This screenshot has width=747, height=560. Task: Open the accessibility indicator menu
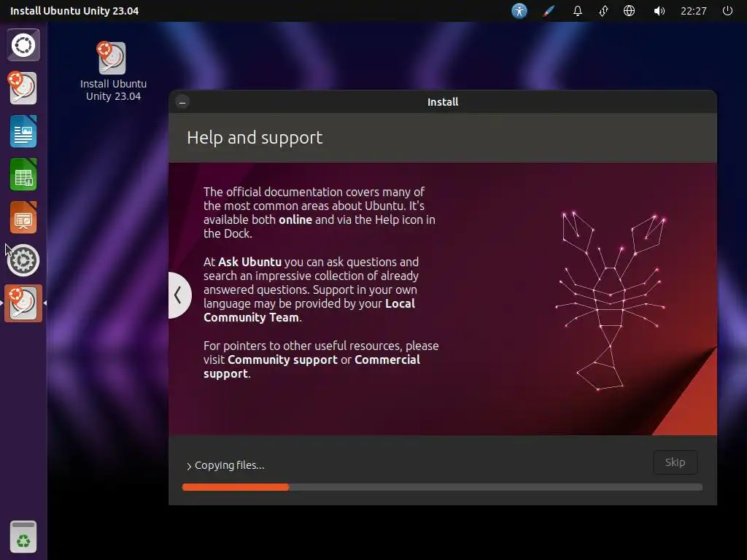[x=519, y=11]
